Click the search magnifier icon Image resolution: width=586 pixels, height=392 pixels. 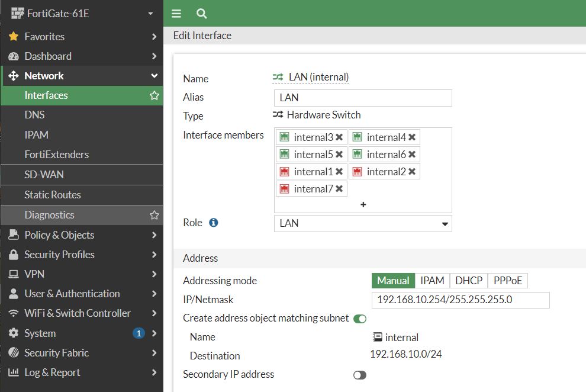pos(201,14)
